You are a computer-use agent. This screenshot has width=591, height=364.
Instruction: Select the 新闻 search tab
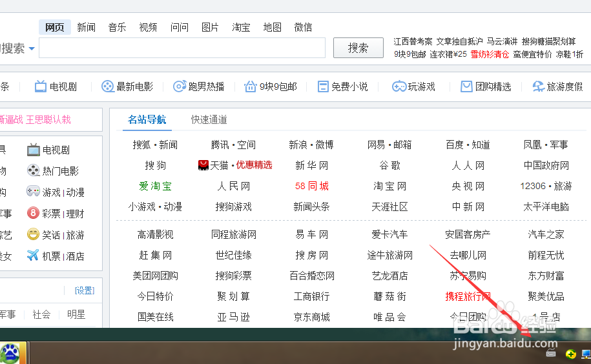click(86, 28)
